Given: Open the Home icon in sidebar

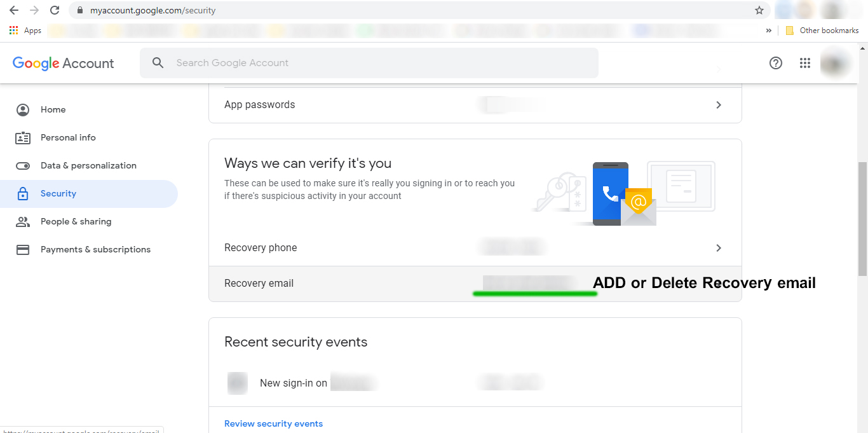Looking at the screenshot, I should [x=23, y=109].
